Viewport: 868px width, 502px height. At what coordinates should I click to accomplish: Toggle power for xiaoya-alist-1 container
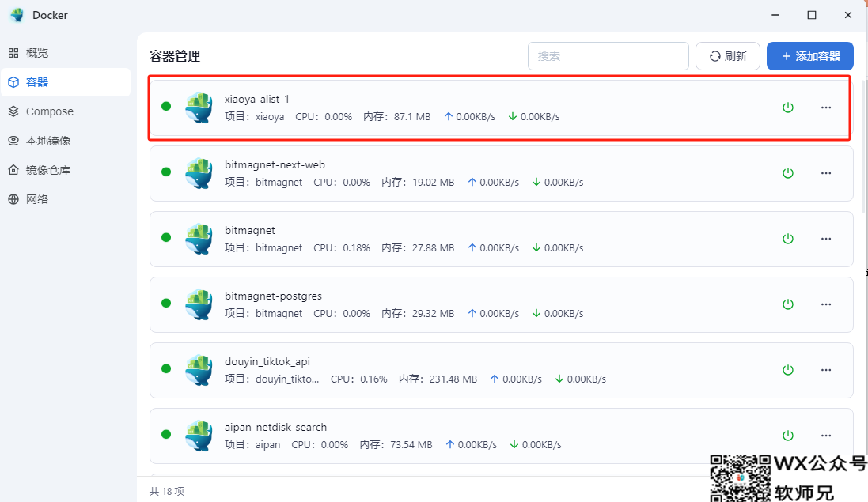[787, 108]
